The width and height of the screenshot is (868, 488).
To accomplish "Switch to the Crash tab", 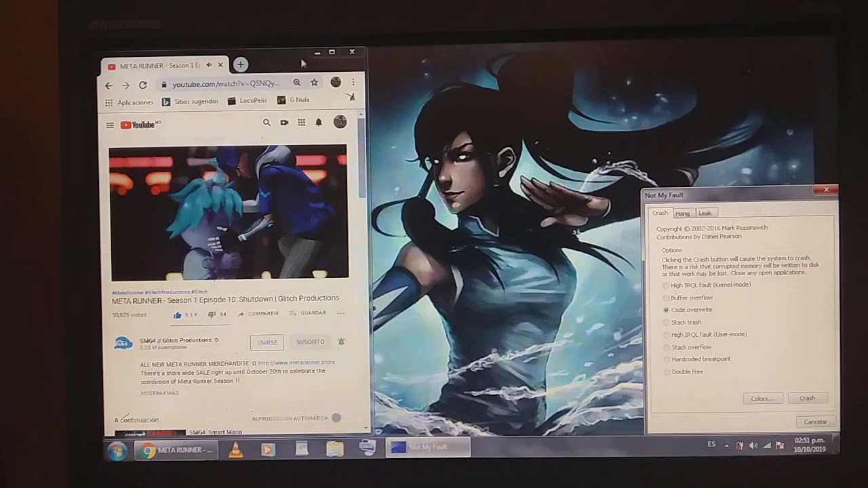I will pyautogui.click(x=660, y=213).
